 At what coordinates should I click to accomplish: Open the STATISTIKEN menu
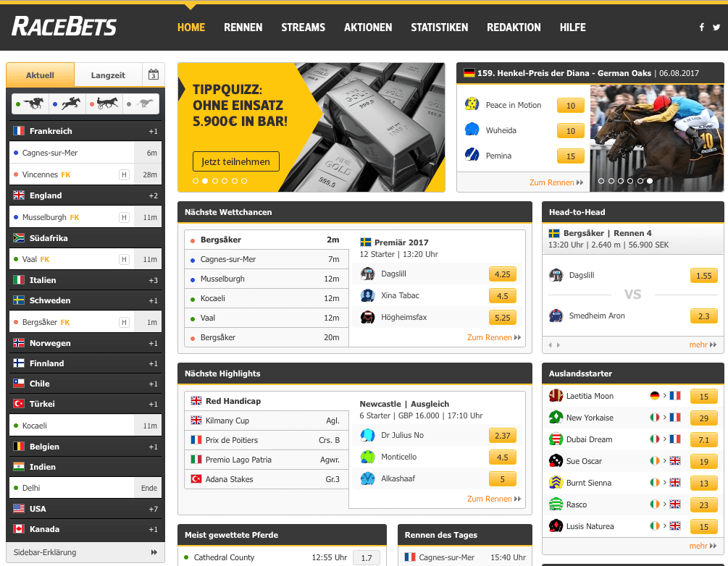[439, 28]
